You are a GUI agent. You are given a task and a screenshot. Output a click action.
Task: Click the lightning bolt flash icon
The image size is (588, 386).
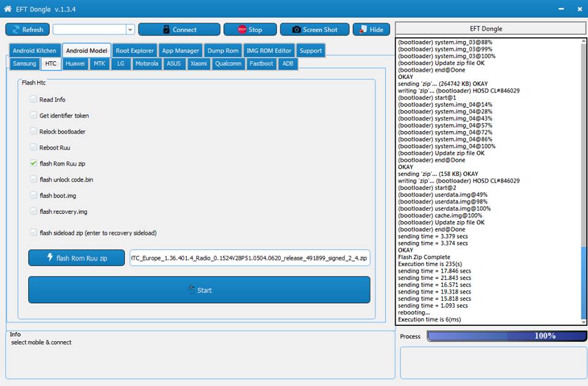[x=50, y=257]
